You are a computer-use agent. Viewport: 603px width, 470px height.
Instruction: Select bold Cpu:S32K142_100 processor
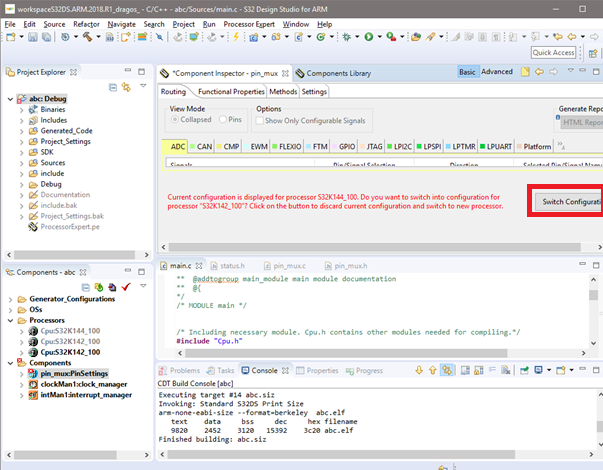[70, 352]
